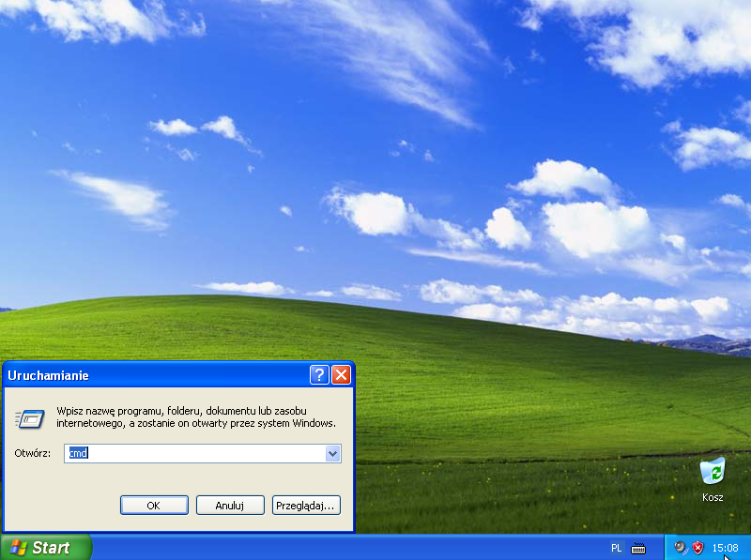Click Przeglądaj... to browse for a file
Viewport: 751px width, 560px height.
[306, 505]
